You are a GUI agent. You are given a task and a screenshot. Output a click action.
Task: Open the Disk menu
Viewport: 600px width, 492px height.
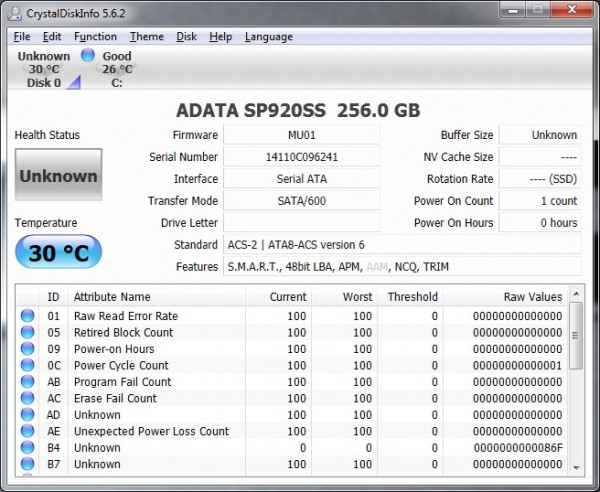[x=186, y=37]
